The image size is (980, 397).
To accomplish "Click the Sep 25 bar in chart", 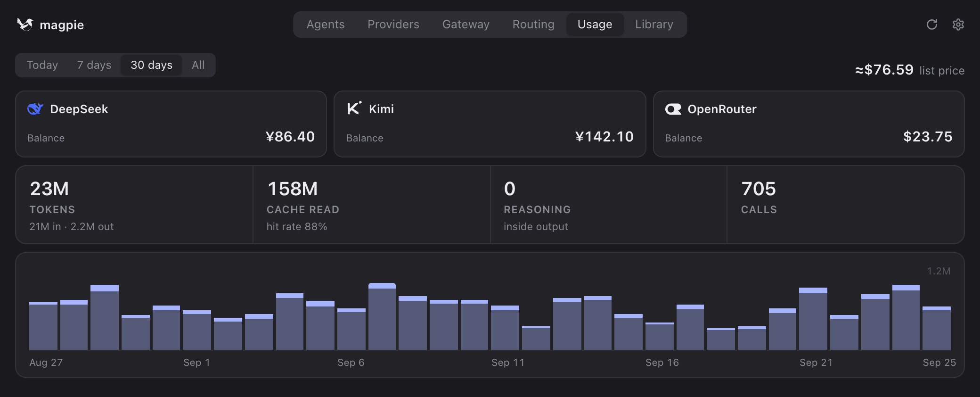I will click(x=937, y=328).
